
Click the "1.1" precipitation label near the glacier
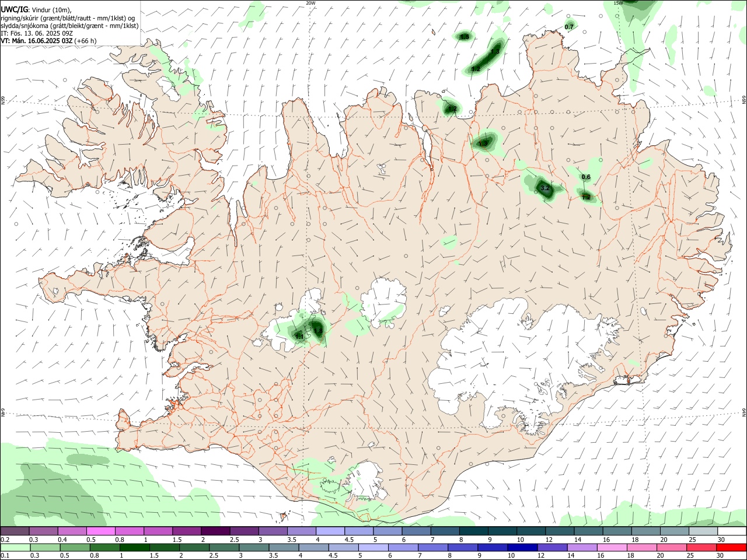pos(299,336)
